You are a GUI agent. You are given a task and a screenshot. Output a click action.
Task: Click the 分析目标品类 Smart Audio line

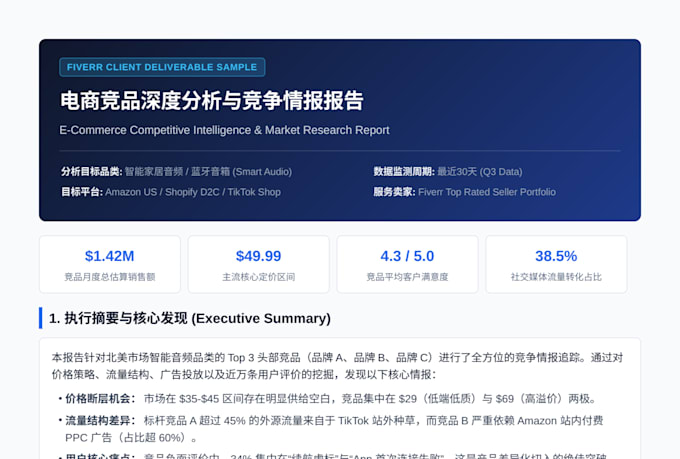(177, 172)
